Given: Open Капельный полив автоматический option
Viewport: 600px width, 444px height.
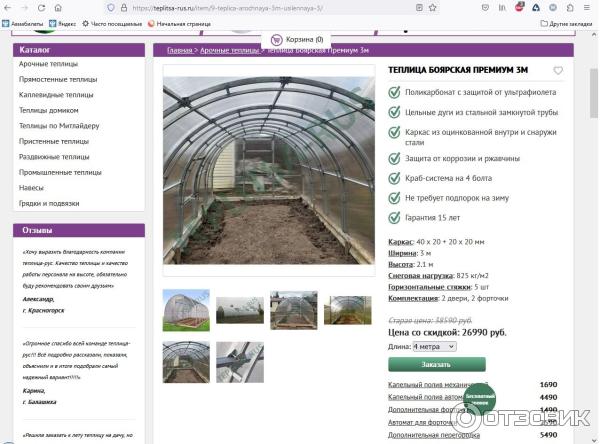Looking at the screenshot, I should 427,397.
